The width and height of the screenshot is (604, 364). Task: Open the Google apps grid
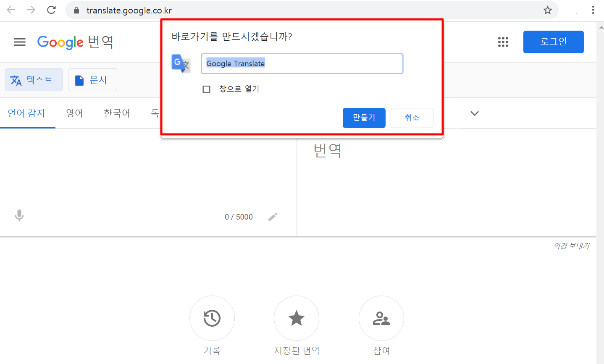503,42
